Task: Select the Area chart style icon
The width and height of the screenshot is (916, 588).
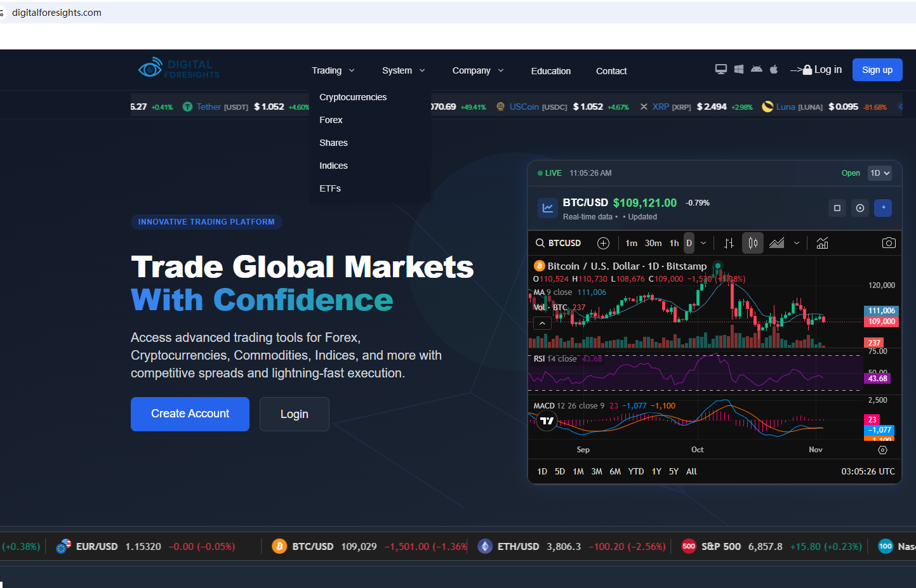Action: click(777, 243)
